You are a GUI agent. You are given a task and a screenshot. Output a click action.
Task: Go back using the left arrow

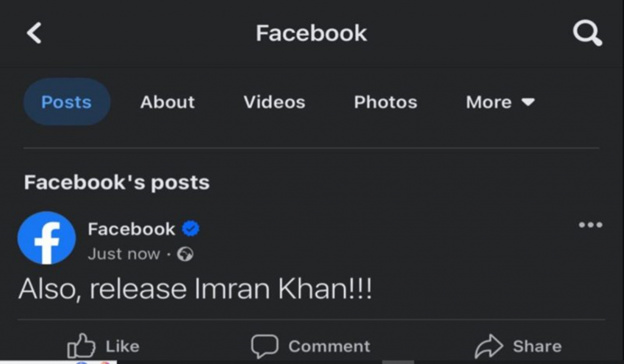pos(34,33)
